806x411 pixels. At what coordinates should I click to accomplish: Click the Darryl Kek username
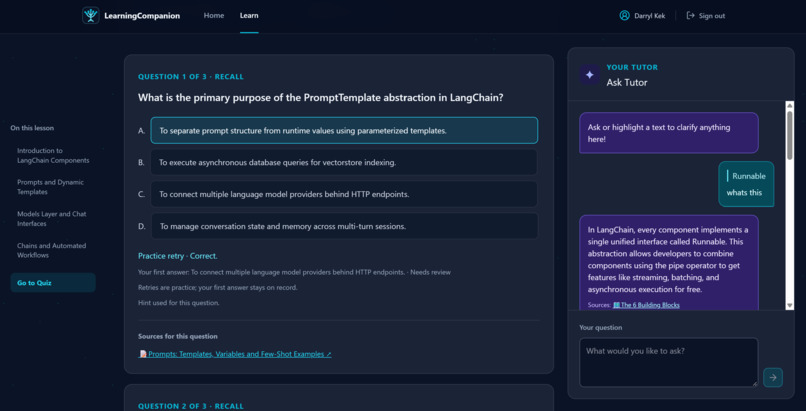click(650, 16)
